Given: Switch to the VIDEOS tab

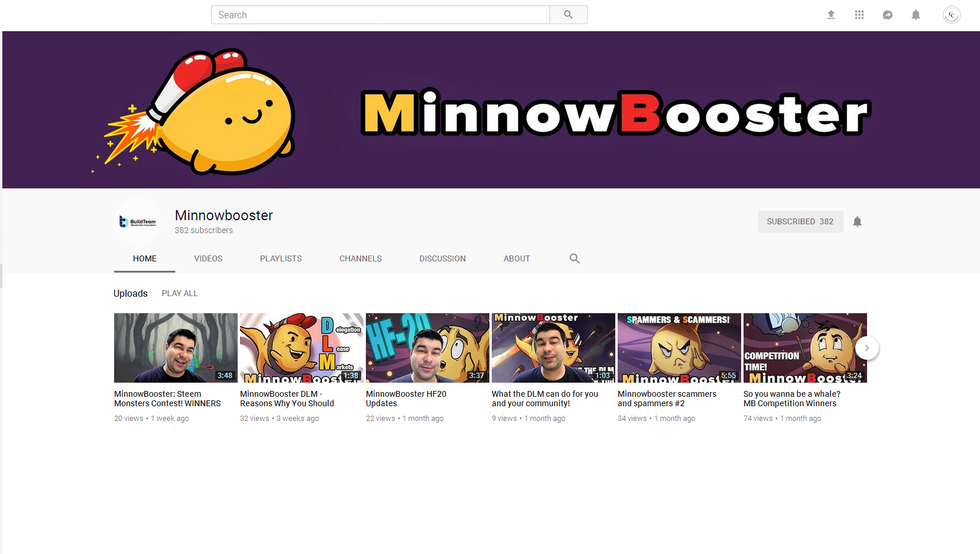Looking at the screenshot, I should [x=208, y=258].
